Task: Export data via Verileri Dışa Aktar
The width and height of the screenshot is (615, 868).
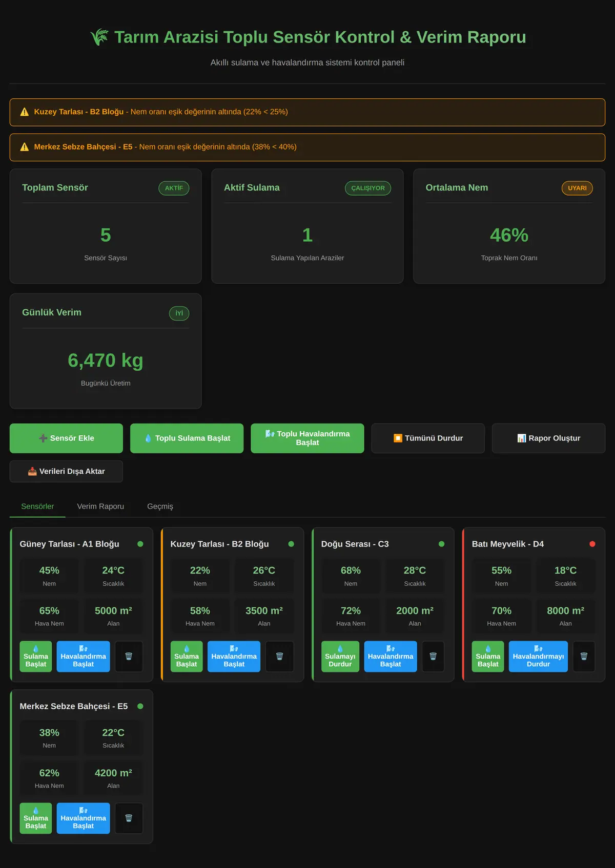Action: tap(66, 471)
